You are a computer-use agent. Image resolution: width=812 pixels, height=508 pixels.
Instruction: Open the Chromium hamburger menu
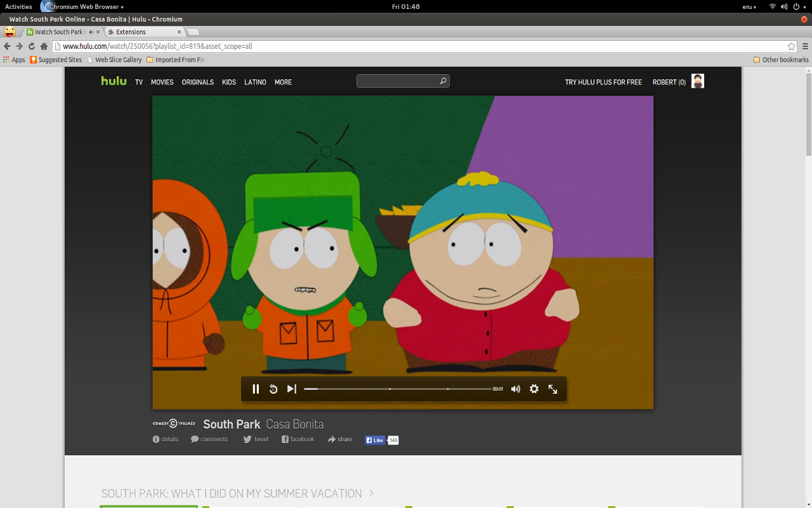click(x=805, y=46)
